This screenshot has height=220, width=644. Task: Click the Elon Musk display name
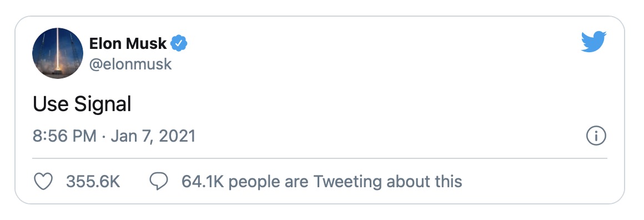click(128, 43)
